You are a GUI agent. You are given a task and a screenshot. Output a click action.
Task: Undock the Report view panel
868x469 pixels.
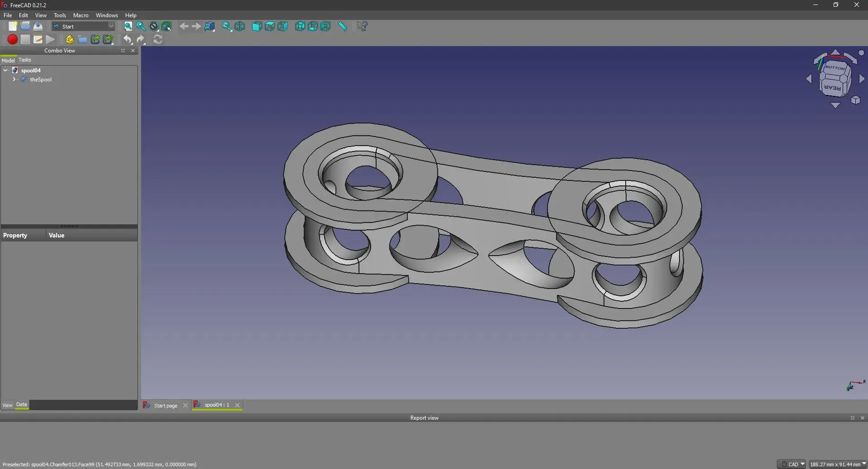tap(852, 418)
